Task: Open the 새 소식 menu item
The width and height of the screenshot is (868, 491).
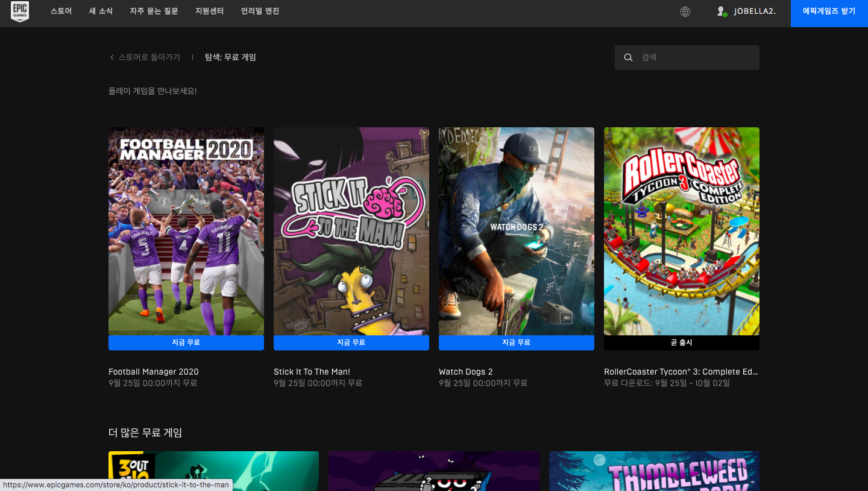Action: coord(101,11)
